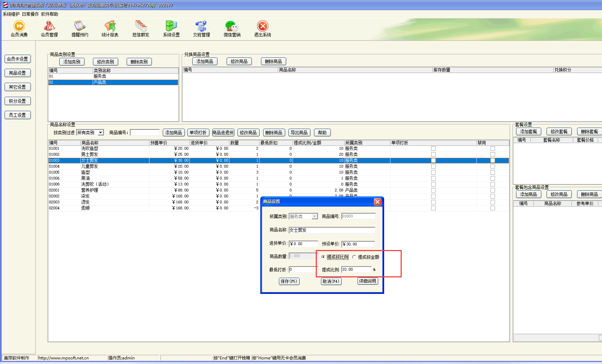Click 添加套餐 button
602x364 pixels.
529,132
